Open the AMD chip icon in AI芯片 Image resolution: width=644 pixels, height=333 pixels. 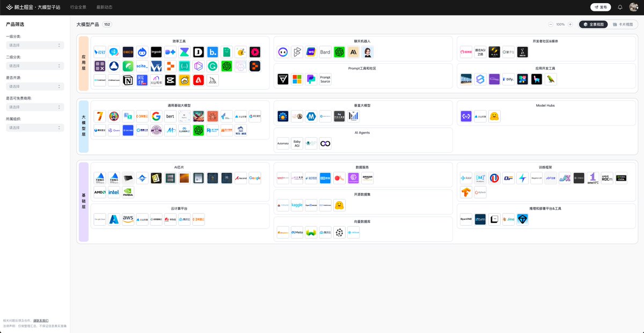100,192
